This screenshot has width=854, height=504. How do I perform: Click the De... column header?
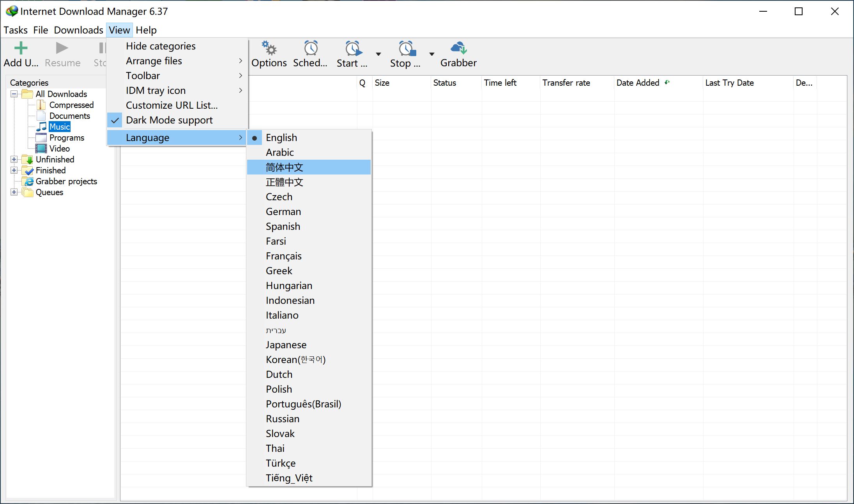pos(805,83)
